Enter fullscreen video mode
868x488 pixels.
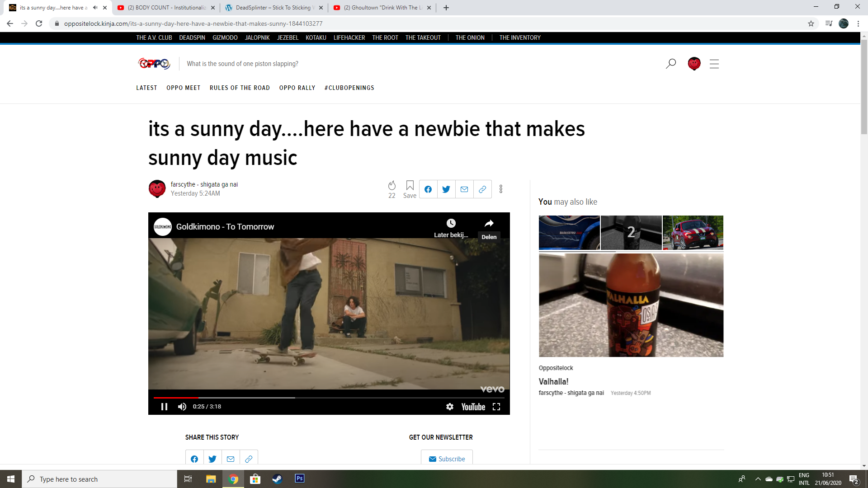tap(496, 407)
